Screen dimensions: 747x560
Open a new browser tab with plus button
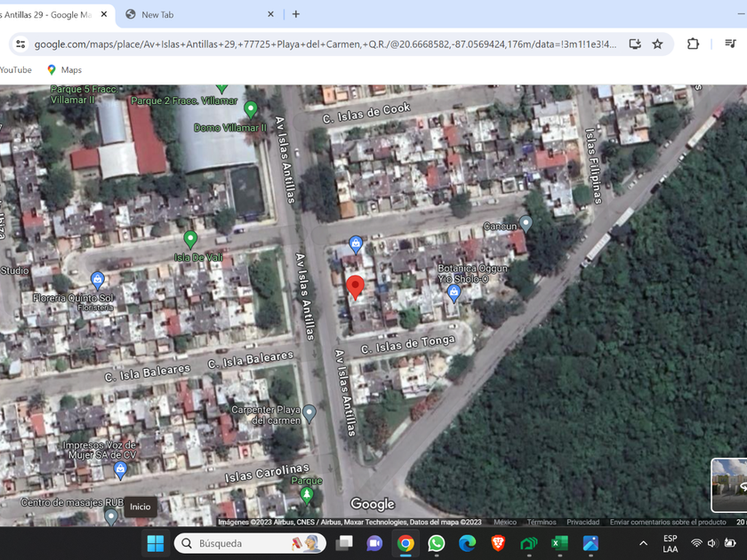[x=296, y=14]
